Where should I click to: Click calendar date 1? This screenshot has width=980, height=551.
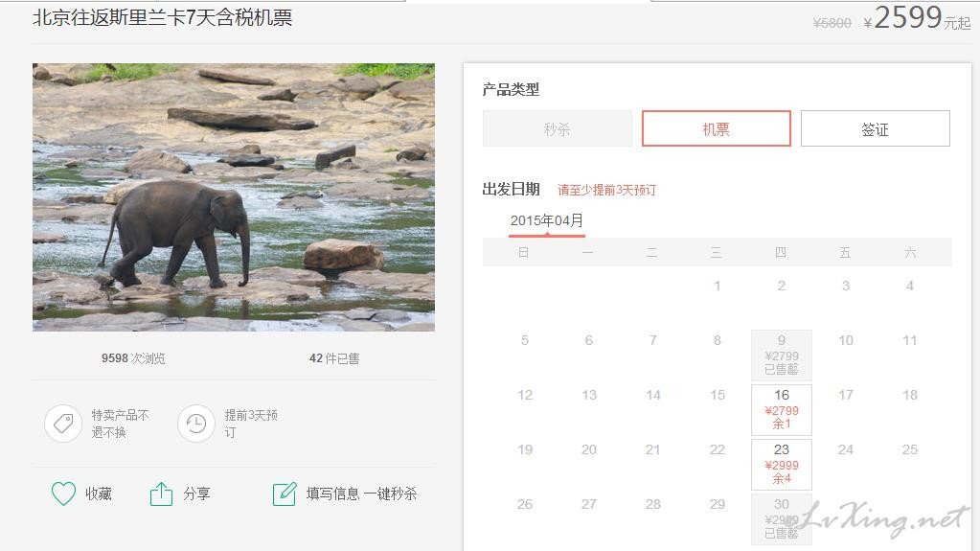tap(718, 286)
